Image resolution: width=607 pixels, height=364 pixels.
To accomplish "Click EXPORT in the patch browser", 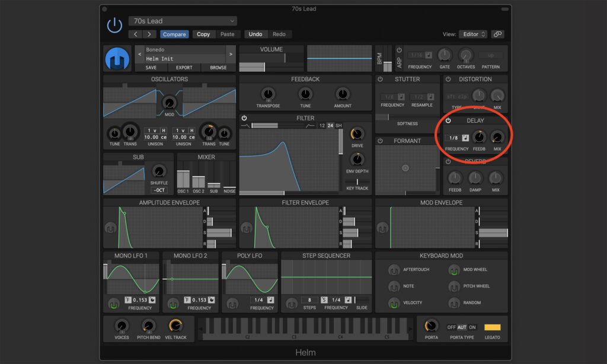I will [184, 68].
